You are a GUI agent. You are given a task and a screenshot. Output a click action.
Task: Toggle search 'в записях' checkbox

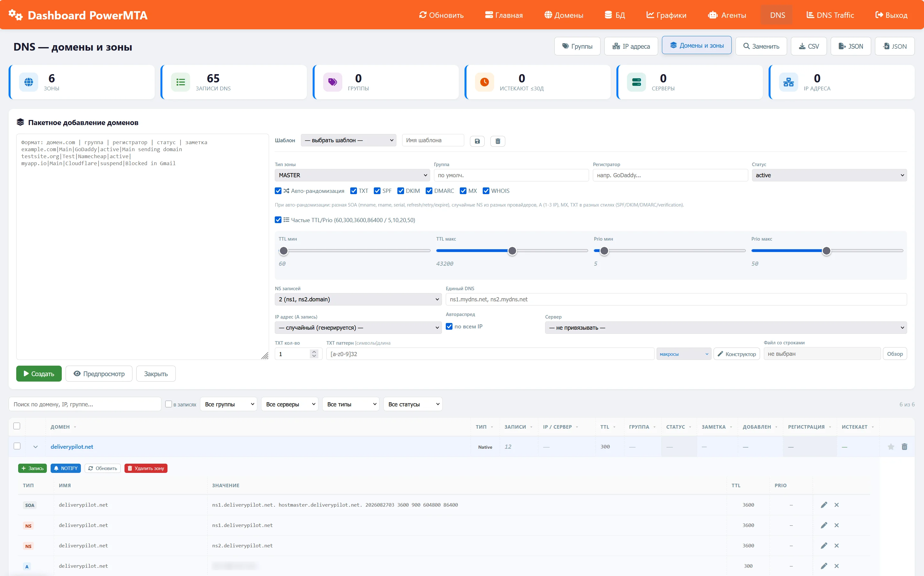(x=168, y=404)
